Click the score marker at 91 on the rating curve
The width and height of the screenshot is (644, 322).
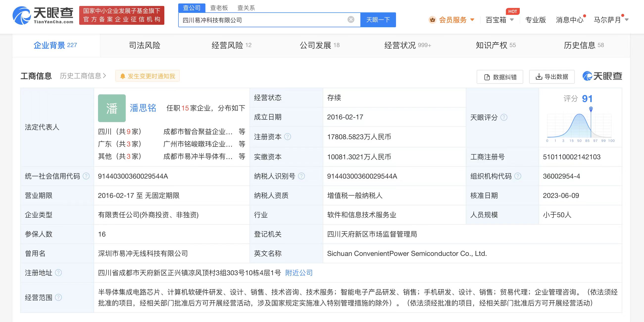pos(591,109)
